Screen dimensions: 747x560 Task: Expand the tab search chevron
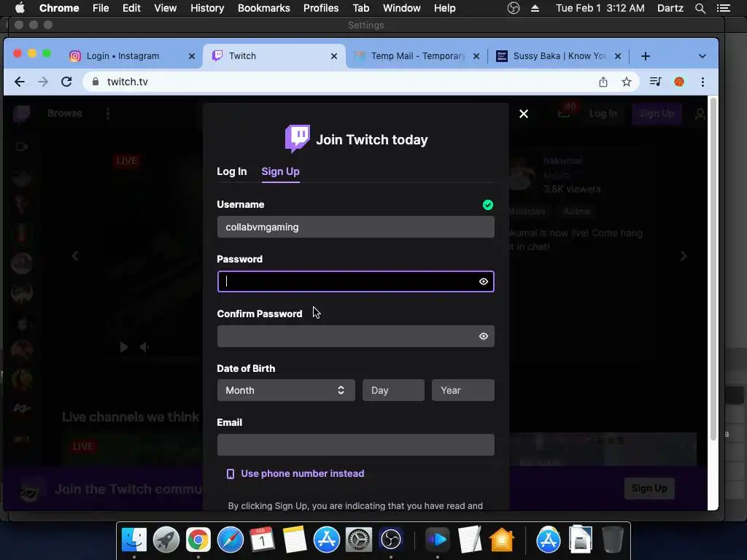[703, 56]
